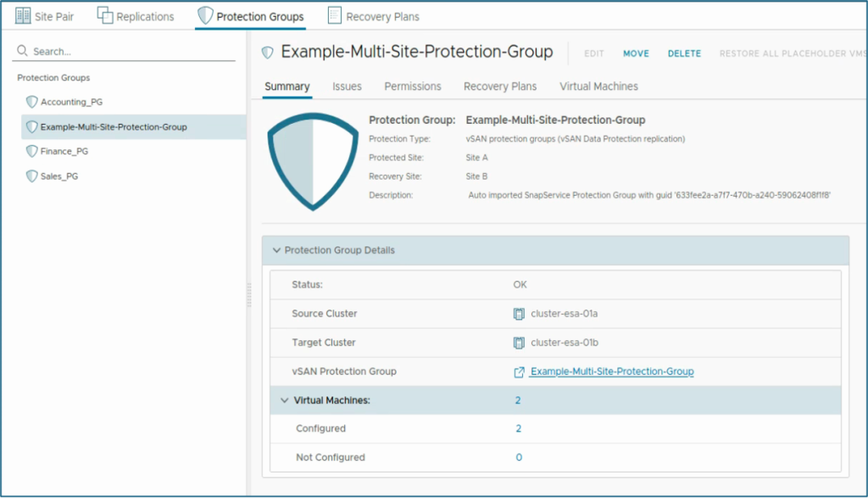Viewport: 868px width, 498px height.
Task: Open the Example-Multi-Site-Protection-Group vSAN link
Action: click(x=612, y=372)
